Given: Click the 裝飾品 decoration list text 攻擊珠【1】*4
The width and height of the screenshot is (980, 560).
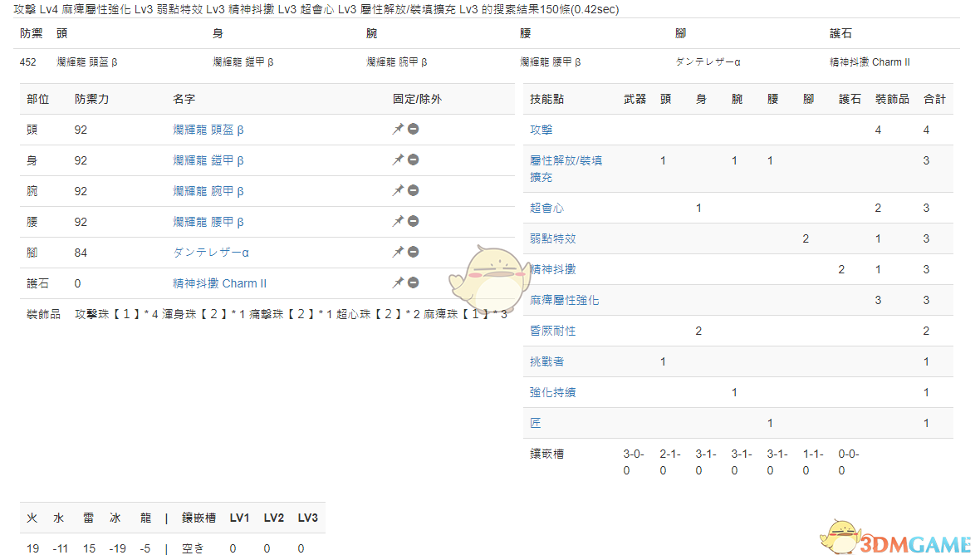Looking at the screenshot, I should [x=116, y=314].
